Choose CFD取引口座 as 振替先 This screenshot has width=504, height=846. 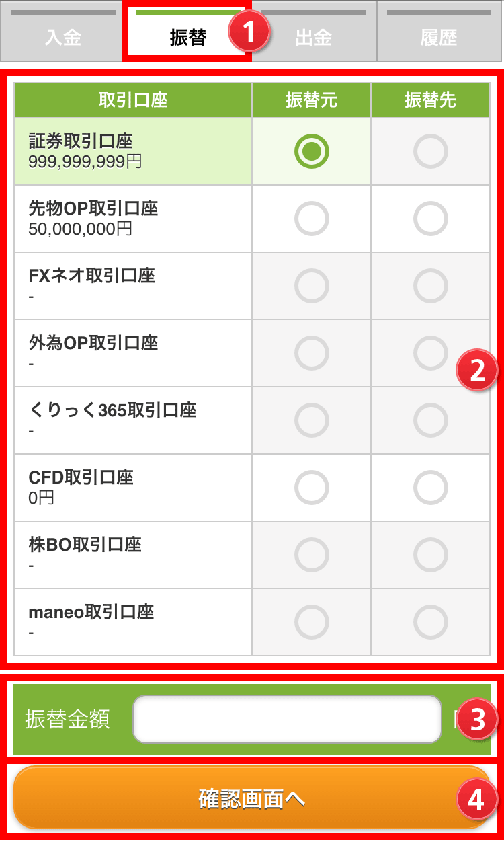(x=431, y=488)
